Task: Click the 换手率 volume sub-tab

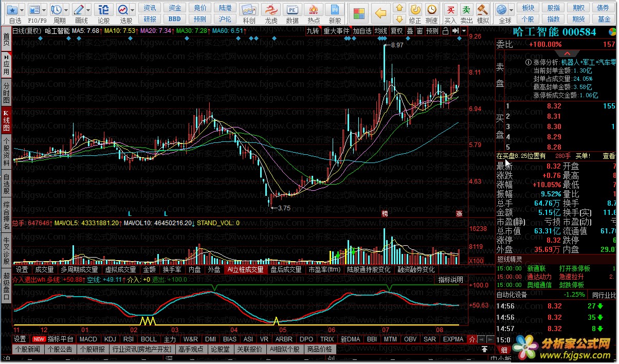Action: coord(172,269)
